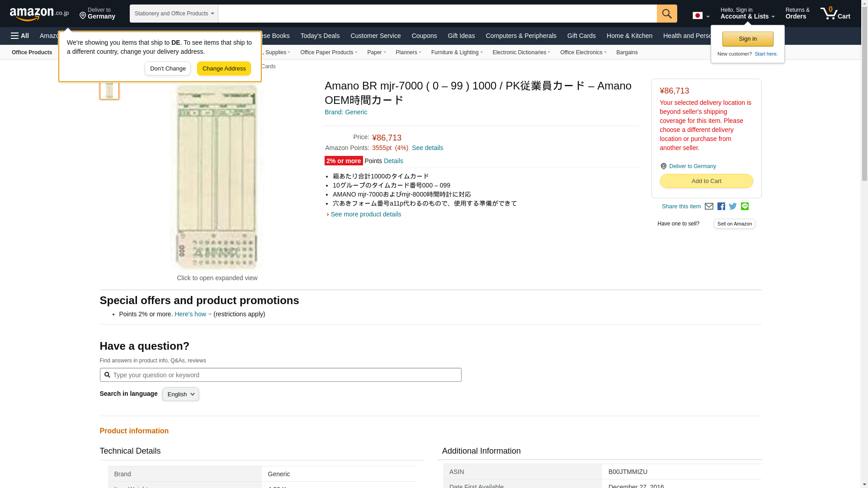Share this item on Facebook
Screen dimensions: 868x488
coord(721,206)
